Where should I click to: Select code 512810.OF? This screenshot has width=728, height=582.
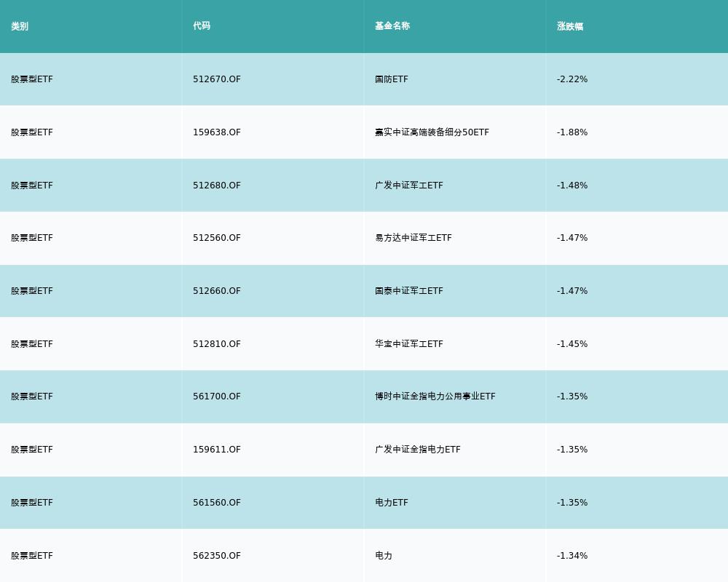(x=217, y=344)
